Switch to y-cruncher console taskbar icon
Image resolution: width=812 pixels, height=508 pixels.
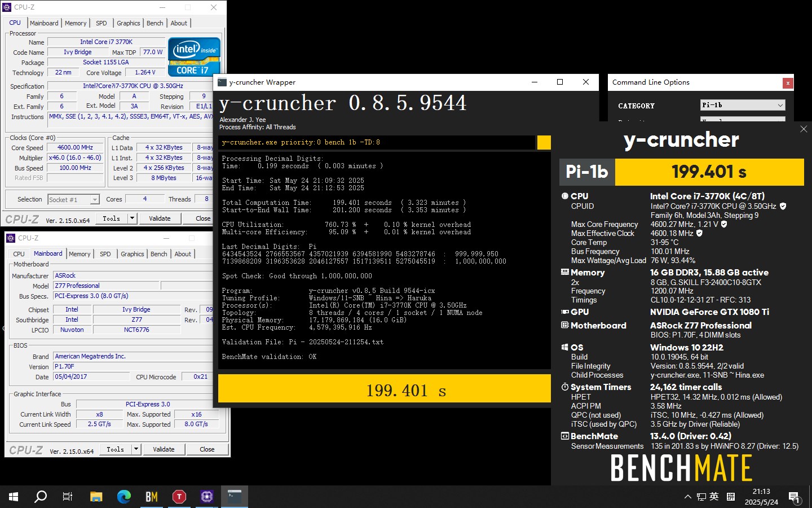point(235,497)
